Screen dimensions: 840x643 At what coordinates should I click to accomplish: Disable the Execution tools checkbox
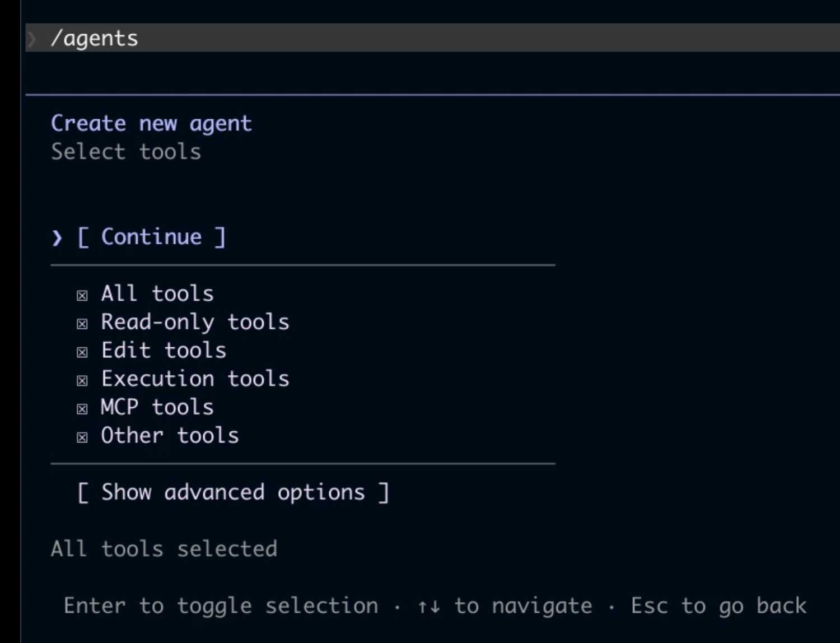tap(82, 381)
